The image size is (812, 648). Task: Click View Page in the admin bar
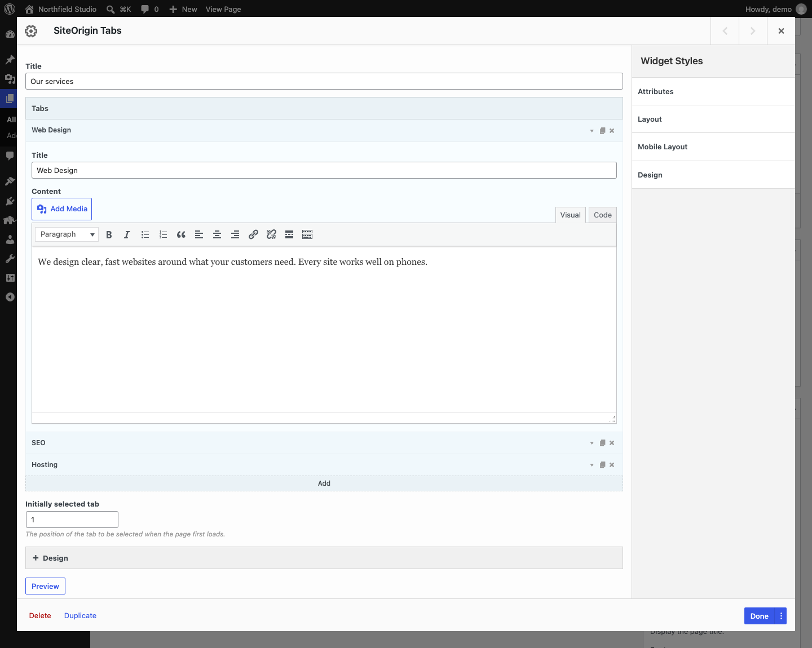[x=223, y=9]
